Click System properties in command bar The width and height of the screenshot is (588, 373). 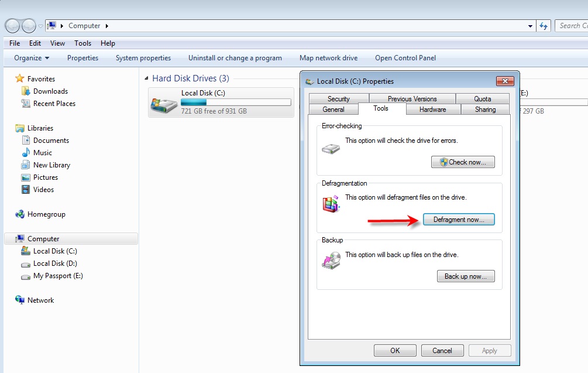point(143,58)
